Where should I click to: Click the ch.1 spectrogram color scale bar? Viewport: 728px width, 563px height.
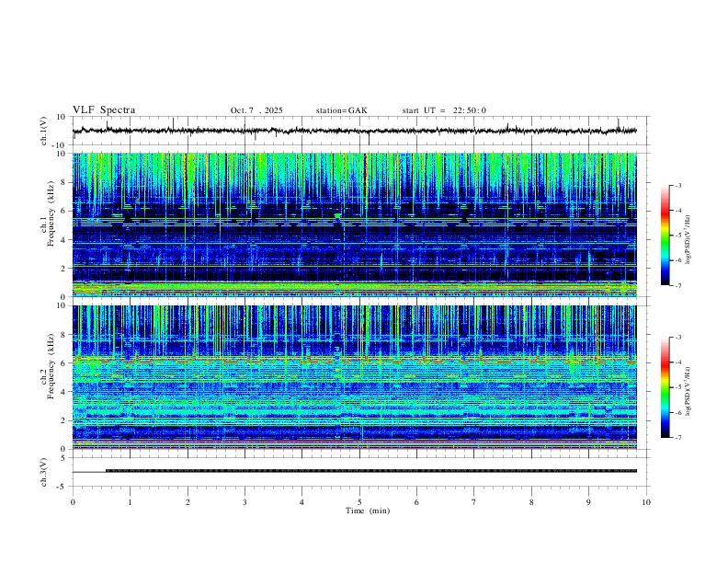(665, 236)
